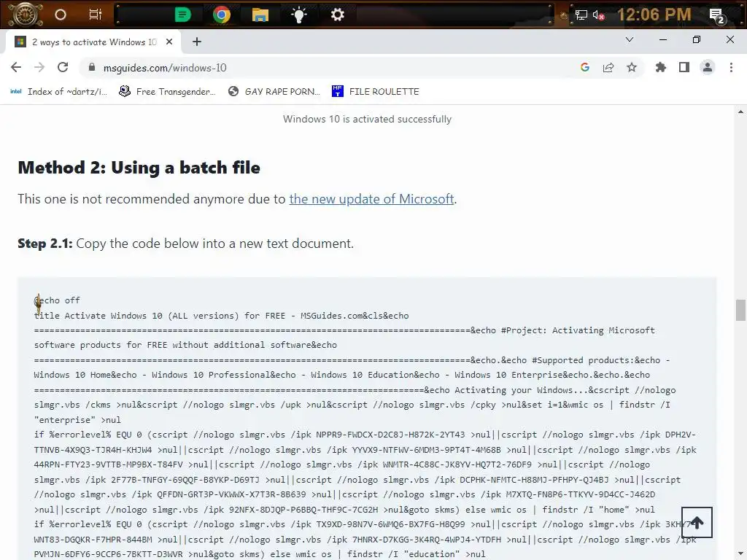Open the 'Index of ~dartz/i...' bookmark
The height and width of the screenshot is (560, 747).
[58, 91]
